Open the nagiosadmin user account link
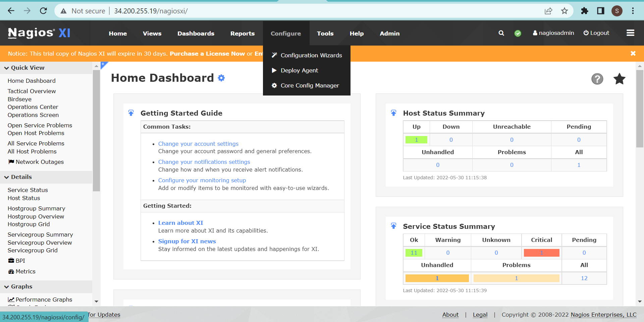This screenshot has height=322, width=644. coord(553,33)
